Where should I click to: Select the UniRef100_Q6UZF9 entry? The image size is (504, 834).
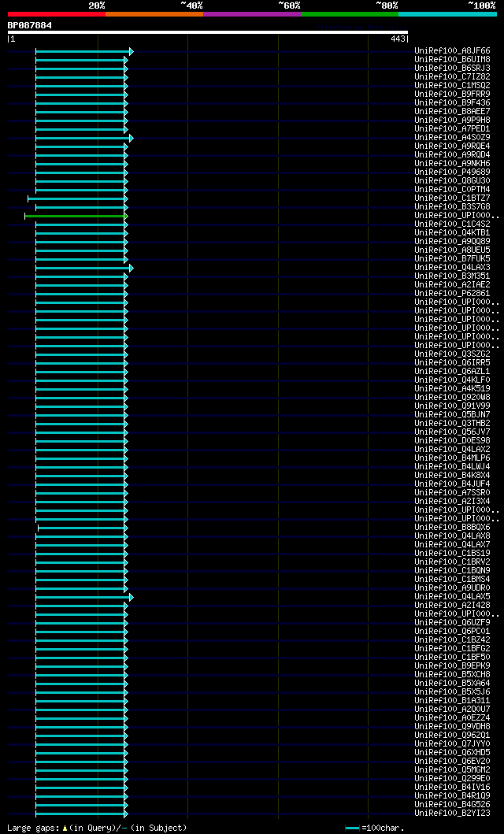(x=453, y=622)
